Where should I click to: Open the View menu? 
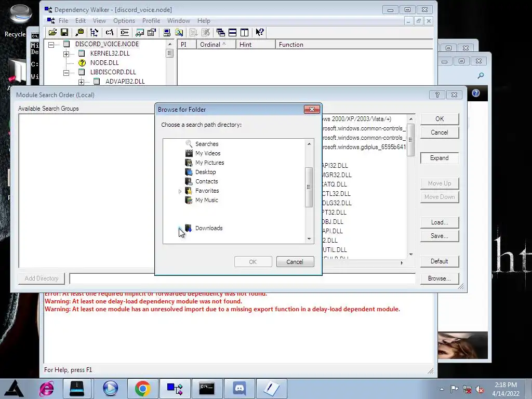[x=99, y=21]
